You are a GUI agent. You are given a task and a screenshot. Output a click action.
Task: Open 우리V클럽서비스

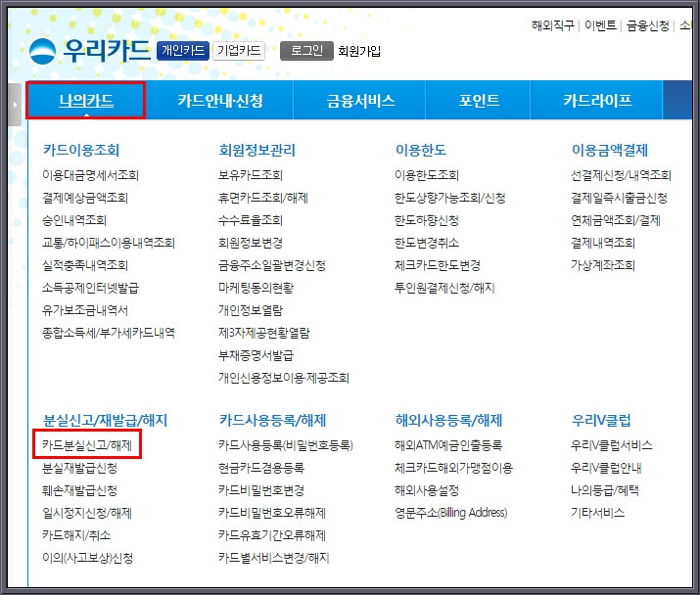tap(612, 445)
